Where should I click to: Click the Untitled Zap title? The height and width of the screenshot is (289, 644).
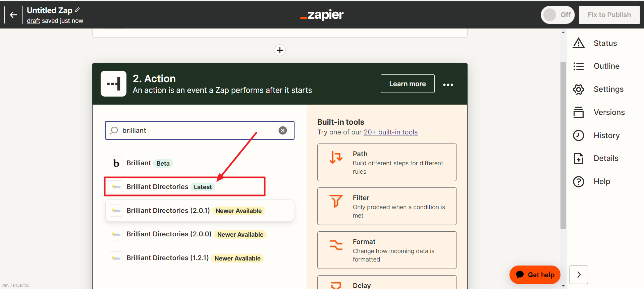[x=50, y=10]
